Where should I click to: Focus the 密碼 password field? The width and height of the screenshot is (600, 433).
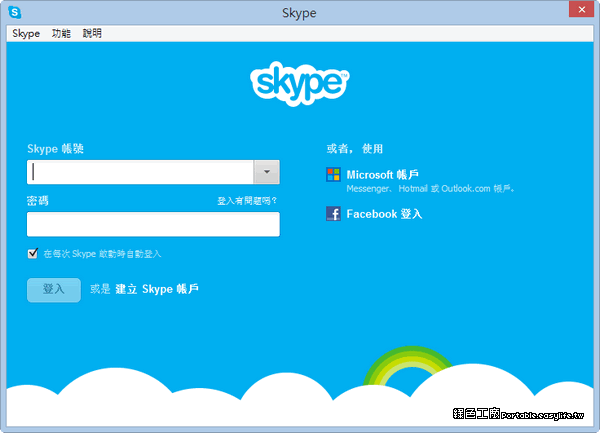pyautogui.click(x=153, y=224)
